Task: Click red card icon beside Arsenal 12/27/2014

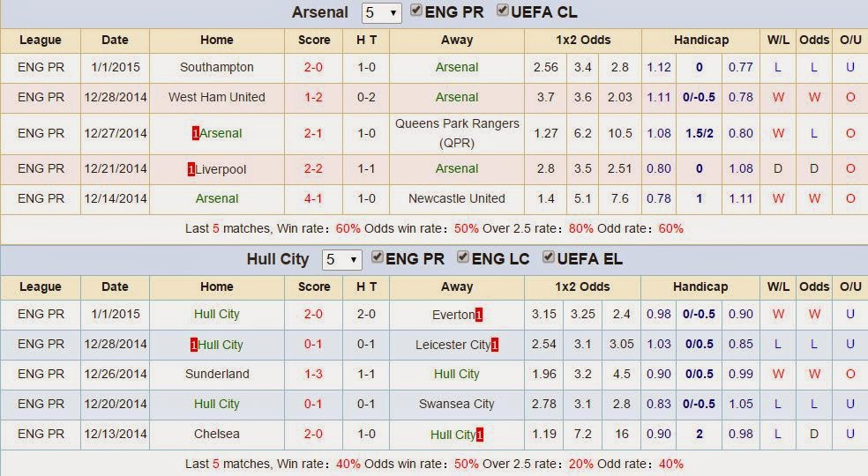Action: coord(196,133)
